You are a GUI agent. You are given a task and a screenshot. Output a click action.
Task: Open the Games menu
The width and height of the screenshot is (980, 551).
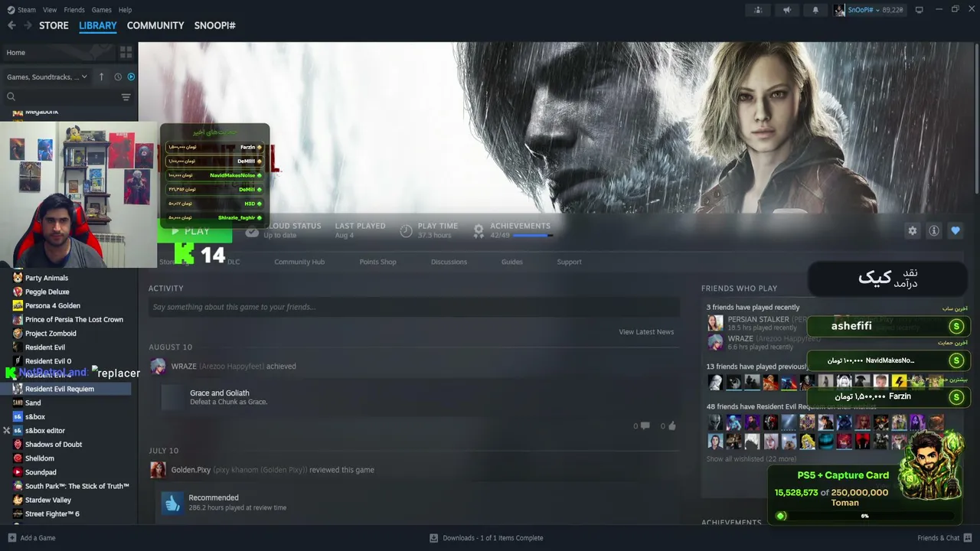(x=101, y=10)
